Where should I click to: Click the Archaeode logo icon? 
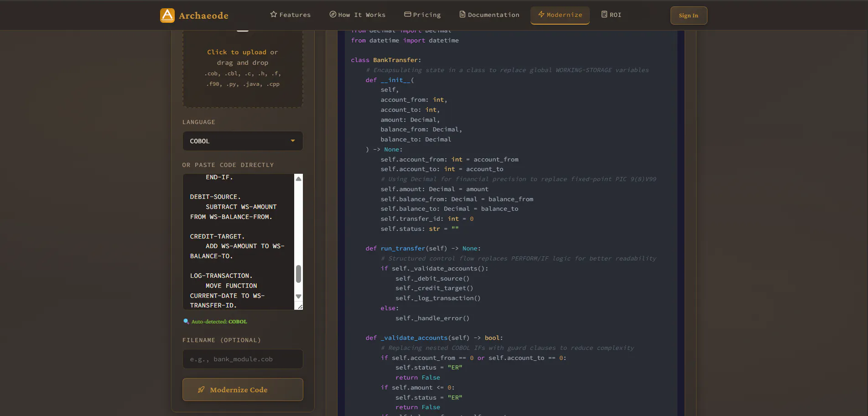click(x=167, y=15)
